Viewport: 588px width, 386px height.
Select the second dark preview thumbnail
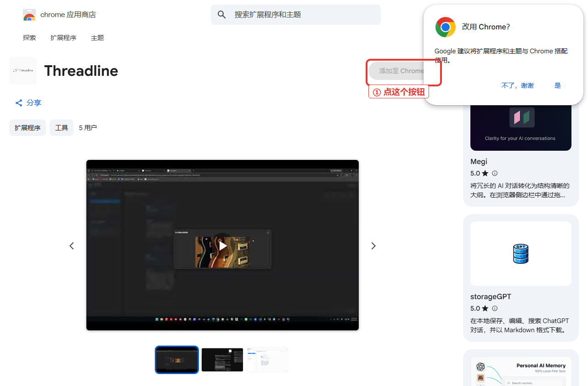coord(222,360)
